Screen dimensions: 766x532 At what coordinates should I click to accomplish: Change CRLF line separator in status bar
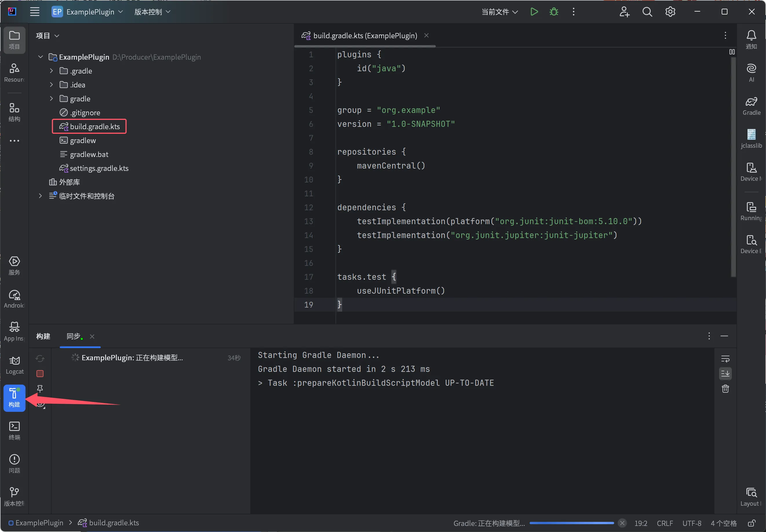665,523
